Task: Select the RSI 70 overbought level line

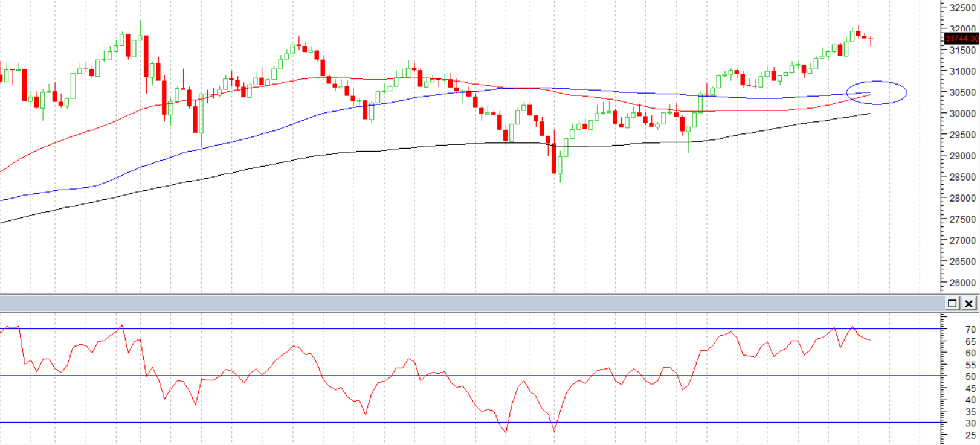Action: (470, 329)
